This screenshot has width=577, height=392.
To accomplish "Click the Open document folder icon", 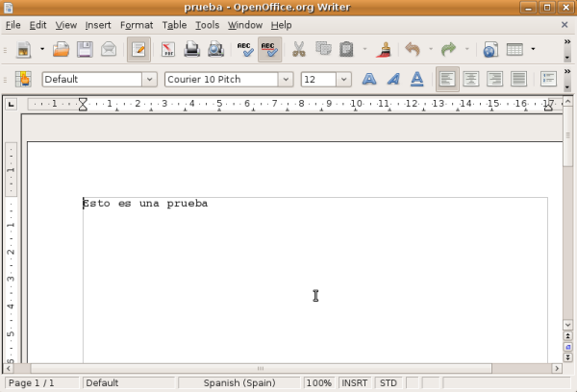I will [61, 49].
